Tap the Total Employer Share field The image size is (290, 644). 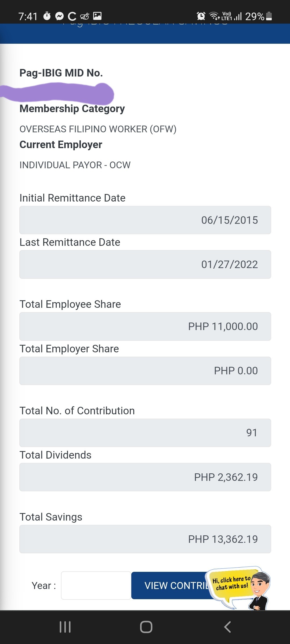pos(145,371)
